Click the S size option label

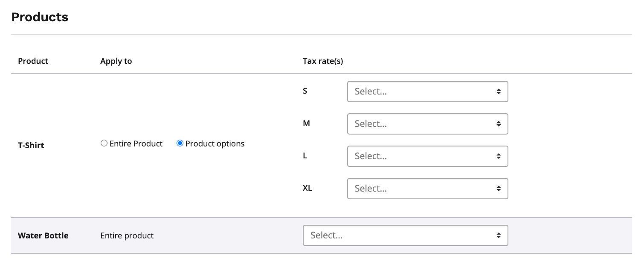[305, 91]
